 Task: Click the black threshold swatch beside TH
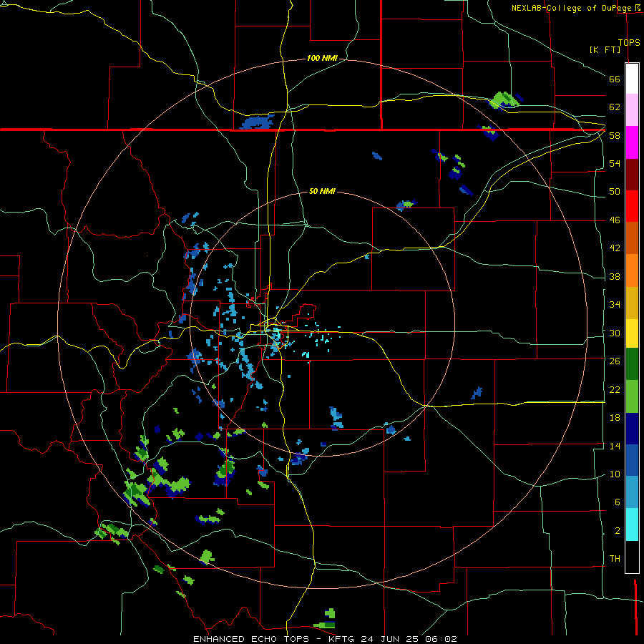632,557
